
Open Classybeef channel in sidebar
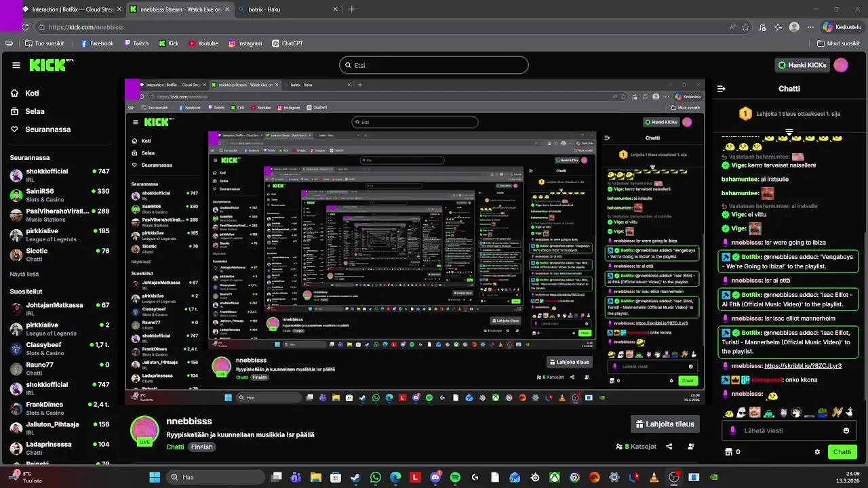(60, 348)
